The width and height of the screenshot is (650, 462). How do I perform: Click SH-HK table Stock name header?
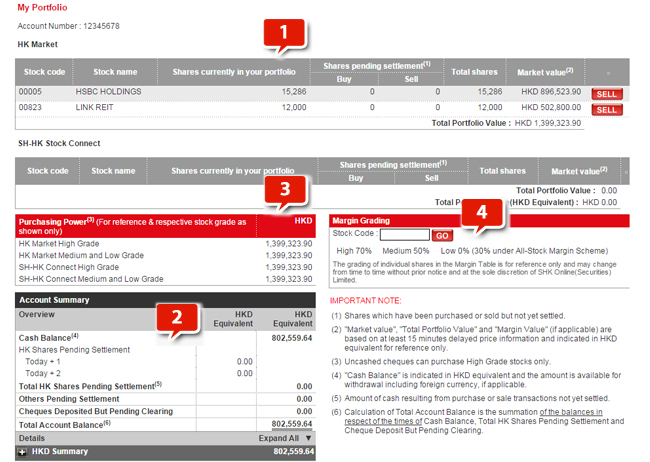(x=113, y=171)
